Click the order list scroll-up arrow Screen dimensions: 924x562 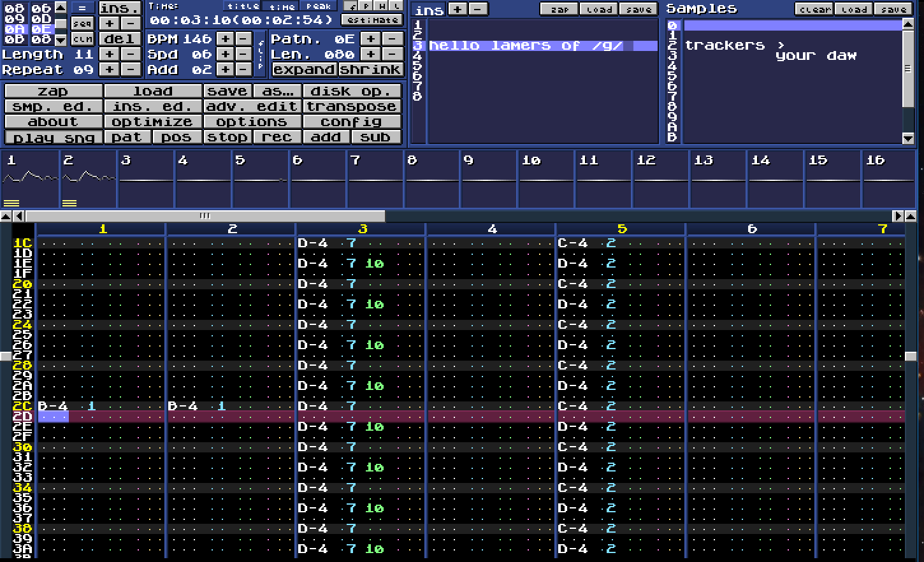point(61,8)
